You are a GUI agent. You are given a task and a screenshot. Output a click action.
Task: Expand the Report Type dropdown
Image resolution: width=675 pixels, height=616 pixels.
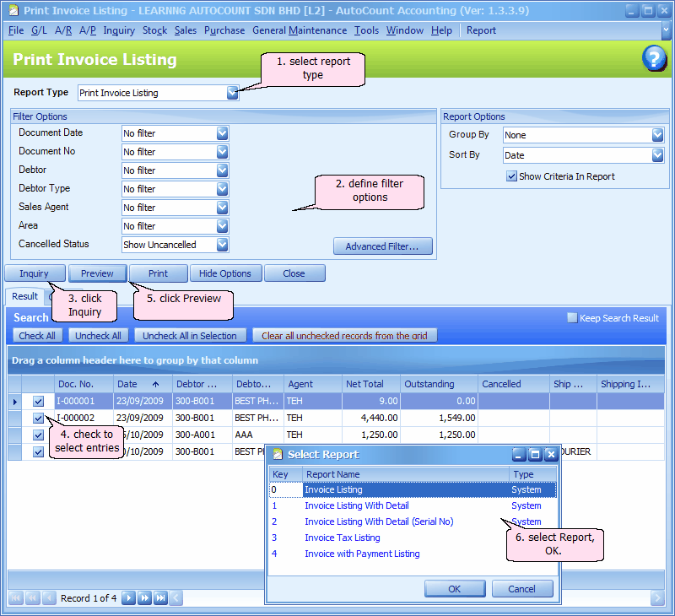(x=233, y=93)
